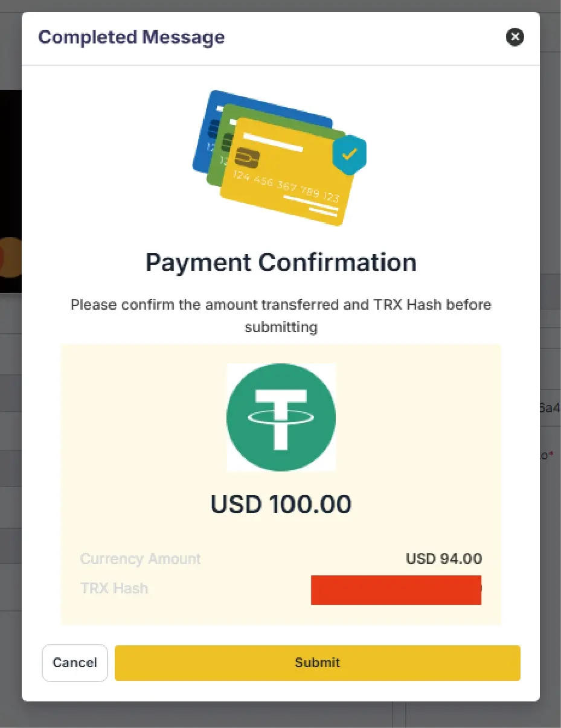This screenshot has height=728, width=561.
Task: Click the USD 94.00 value
Action: pos(444,559)
